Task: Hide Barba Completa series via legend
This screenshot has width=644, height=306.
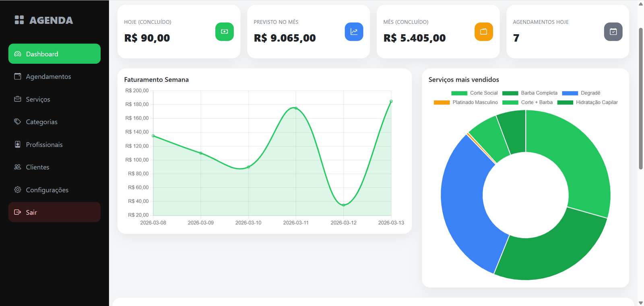Action: [530, 93]
